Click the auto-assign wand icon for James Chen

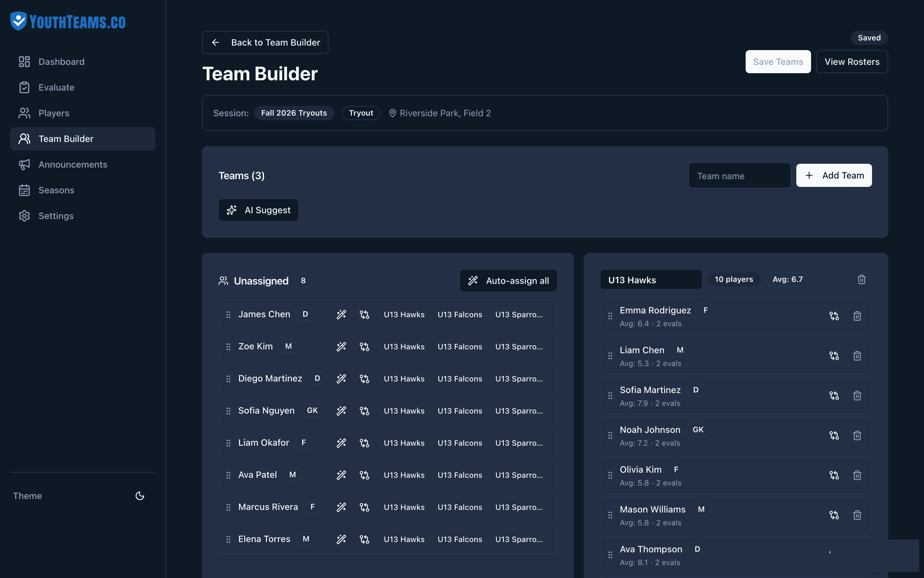(341, 315)
